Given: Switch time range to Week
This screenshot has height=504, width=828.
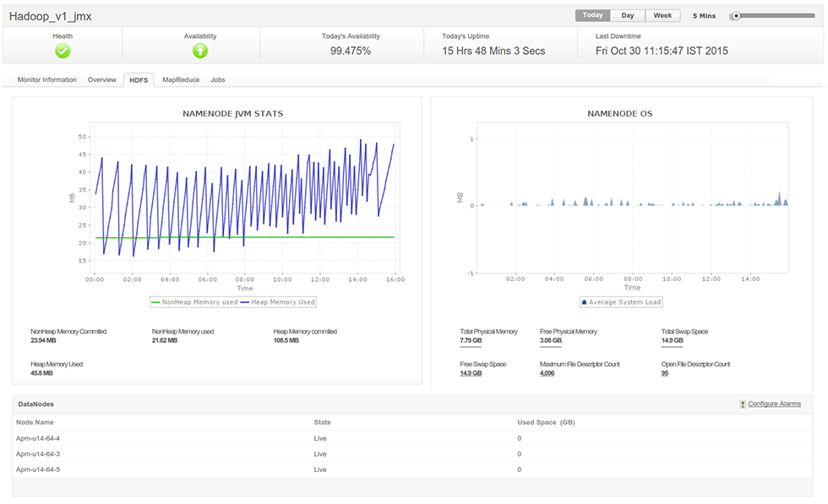Looking at the screenshot, I should [662, 15].
